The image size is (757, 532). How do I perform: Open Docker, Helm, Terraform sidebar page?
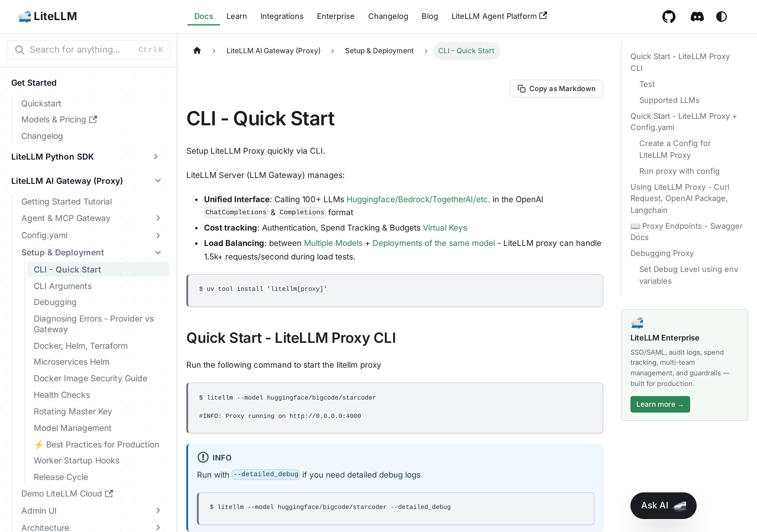click(81, 346)
